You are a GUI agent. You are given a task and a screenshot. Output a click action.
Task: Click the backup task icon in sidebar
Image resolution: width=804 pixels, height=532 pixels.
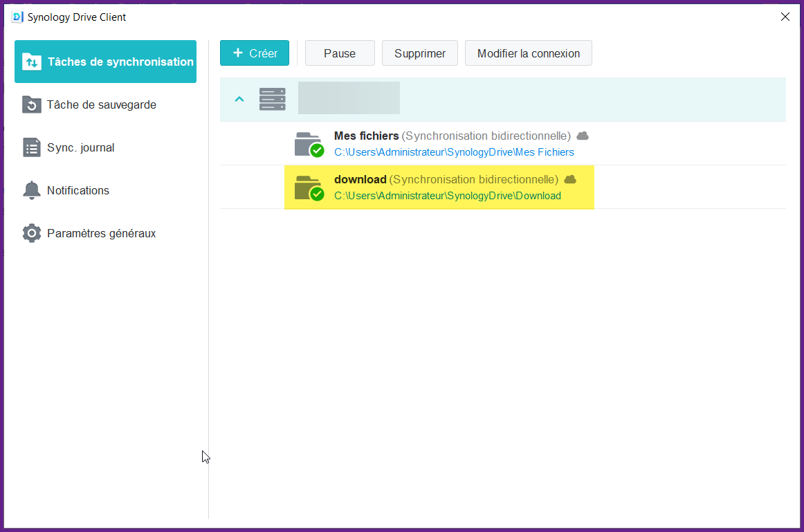32,105
